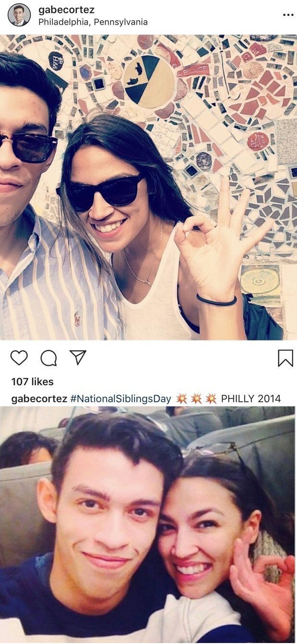
Task: View the 107 likes list
Action: coord(32,381)
